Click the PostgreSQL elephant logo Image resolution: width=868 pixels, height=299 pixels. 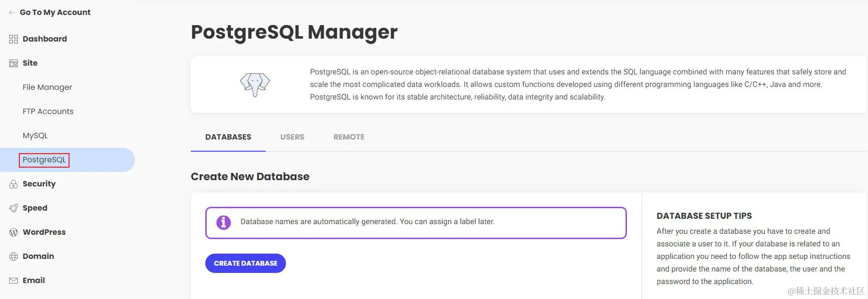point(255,85)
